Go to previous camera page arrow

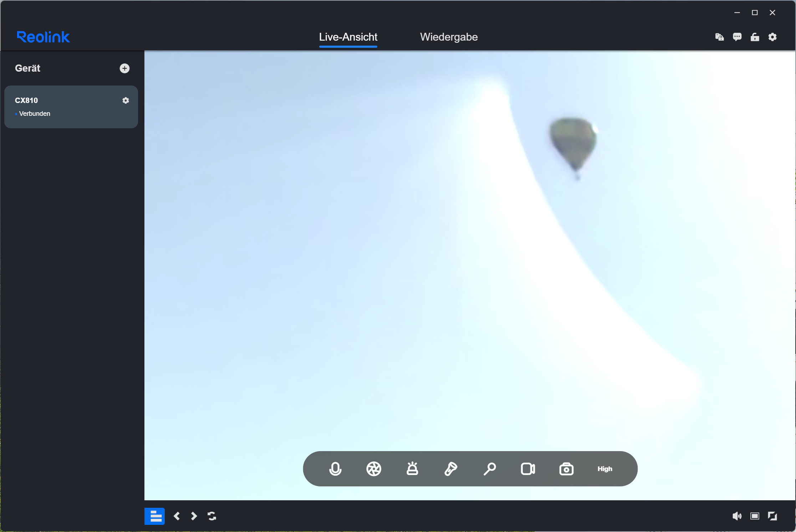177,516
